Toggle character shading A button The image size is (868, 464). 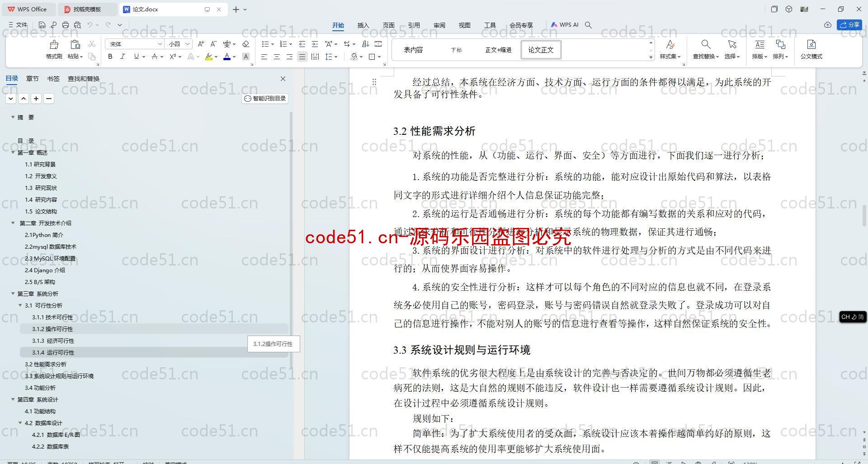pos(246,57)
